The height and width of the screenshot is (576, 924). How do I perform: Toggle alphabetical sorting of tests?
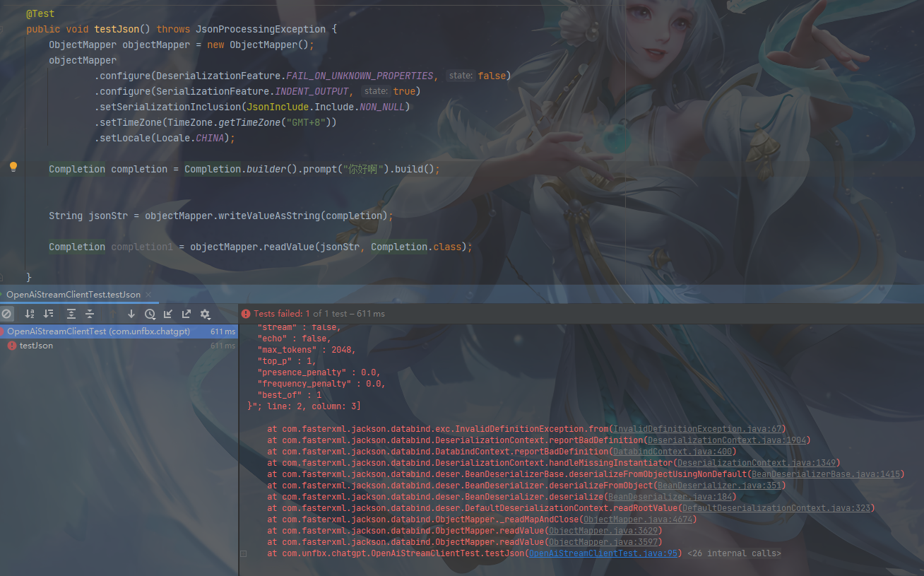30,314
